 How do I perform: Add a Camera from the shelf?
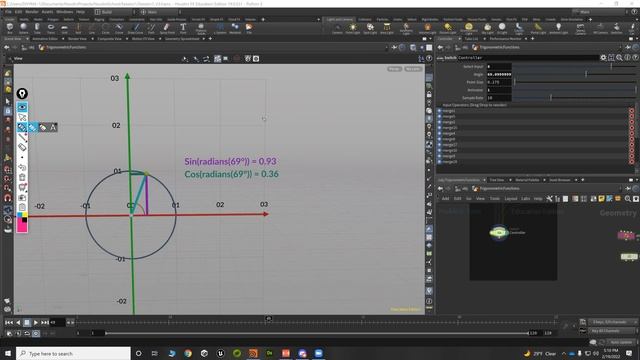337,28
